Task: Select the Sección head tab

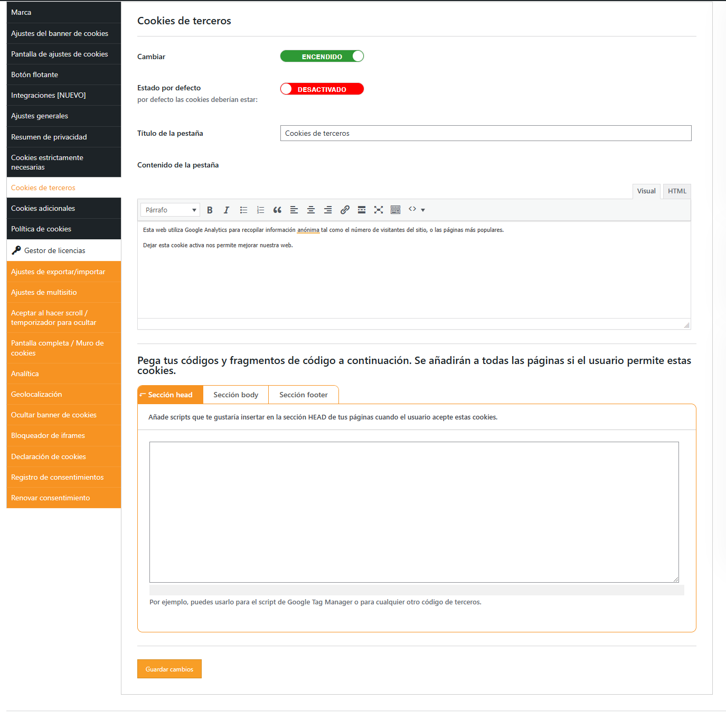Action: pos(171,395)
